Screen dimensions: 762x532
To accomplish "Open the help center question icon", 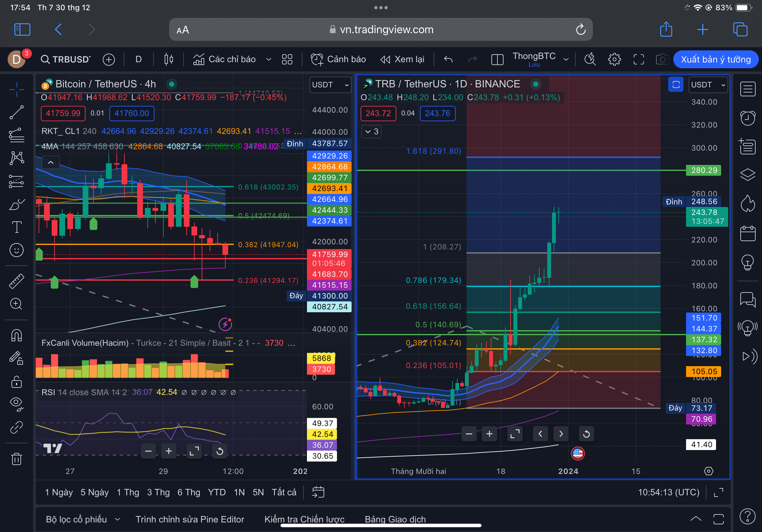I will (747, 516).
